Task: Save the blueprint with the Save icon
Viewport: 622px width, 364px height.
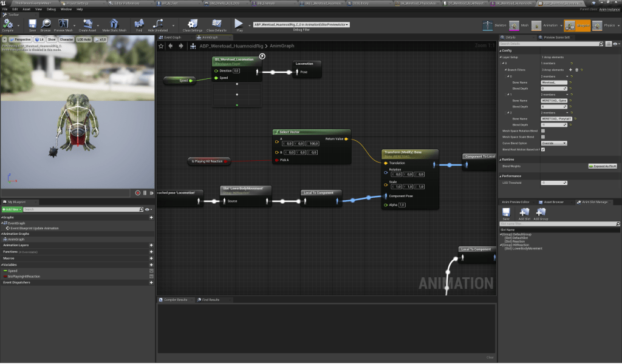Action: coord(32,24)
